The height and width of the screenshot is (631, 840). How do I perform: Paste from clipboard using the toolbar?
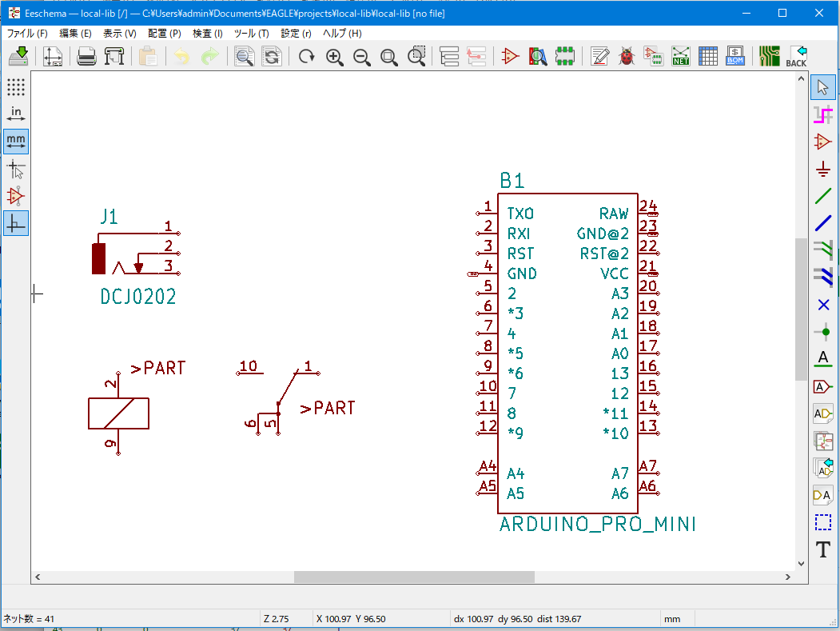coord(148,56)
